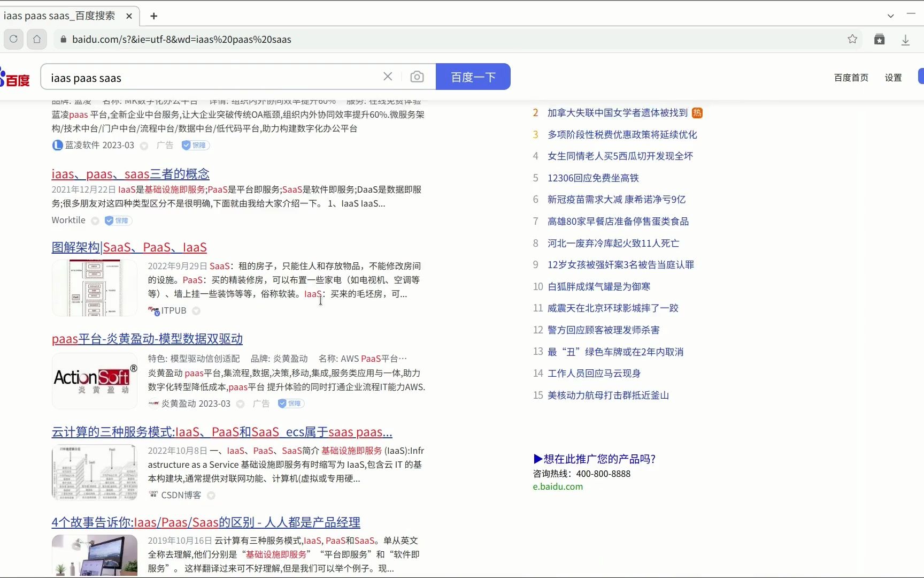Screen dimensions: 924x578
Task: Open hot topic 女生同情老人买5西瓜切开发现全坏
Action: click(620, 156)
